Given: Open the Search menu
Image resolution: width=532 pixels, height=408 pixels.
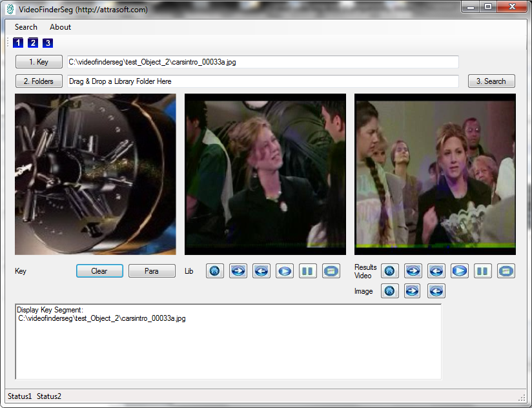Looking at the screenshot, I should [x=26, y=27].
